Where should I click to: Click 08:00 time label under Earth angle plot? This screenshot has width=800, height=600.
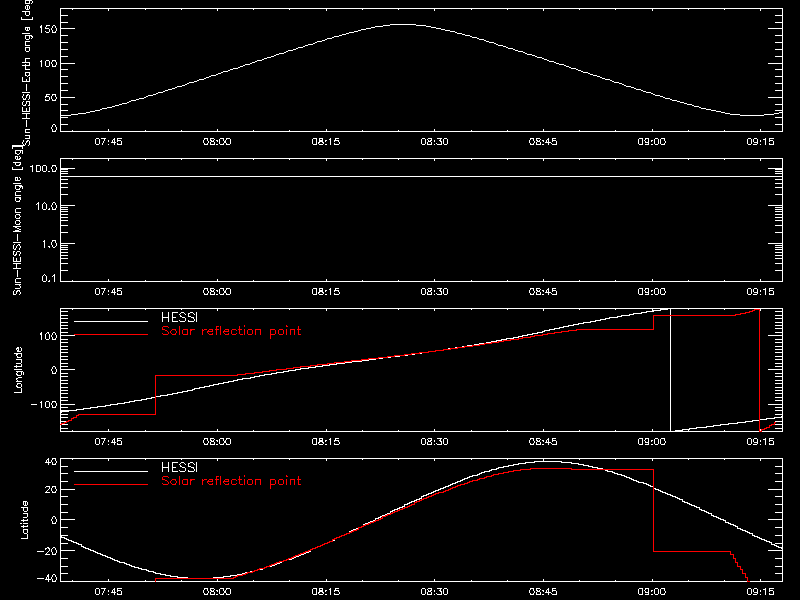point(217,142)
